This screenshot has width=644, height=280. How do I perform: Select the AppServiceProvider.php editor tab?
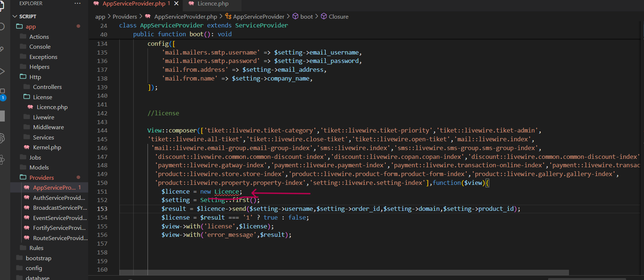[134, 4]
